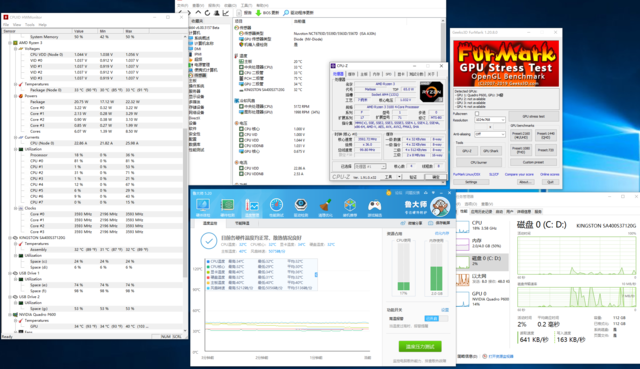The height and width of the screenshot is (369, 640).
Task: Click the driver update magnifier in AIDA64
Action: tap(286, 13)
